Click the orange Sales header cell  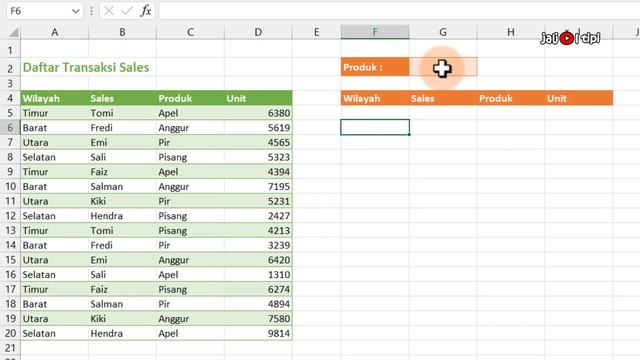(x=443, y=98)
